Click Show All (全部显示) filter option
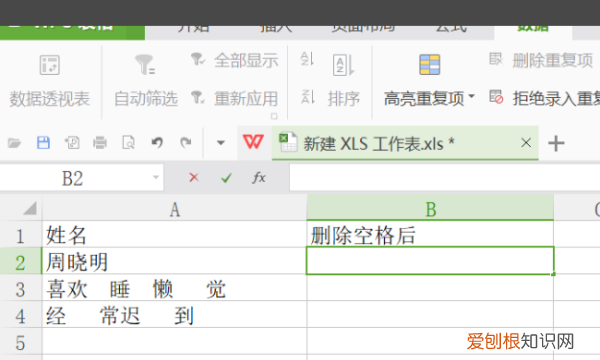Image resolution: width=600 pixels, height=360 pixels. coord(234,61)
